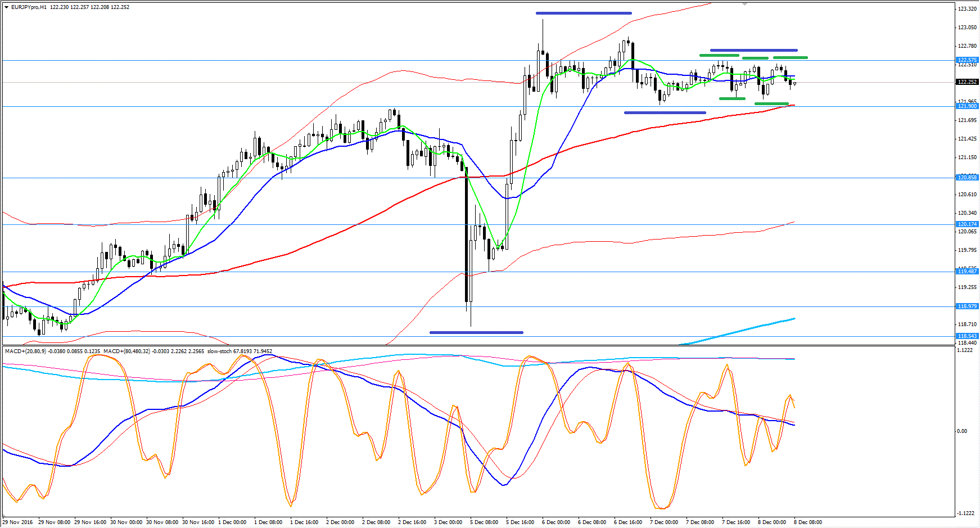The image size is (980, 528).
Task: Open the EURJPYpro chart dropdown arrow
Action: (6, 7)
